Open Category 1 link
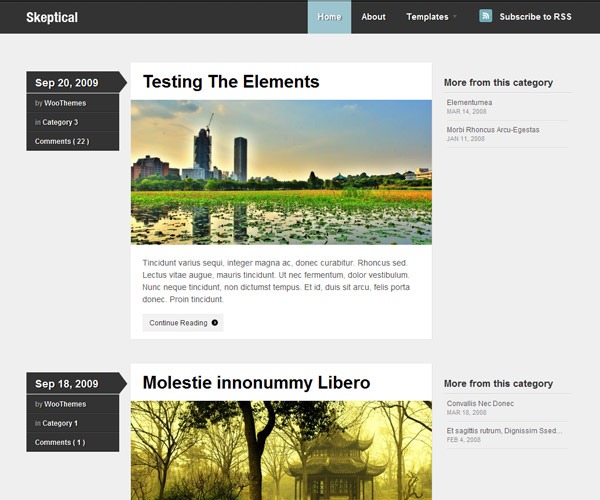Viewport: 600px width, 500px height. (x=60, y=423)
